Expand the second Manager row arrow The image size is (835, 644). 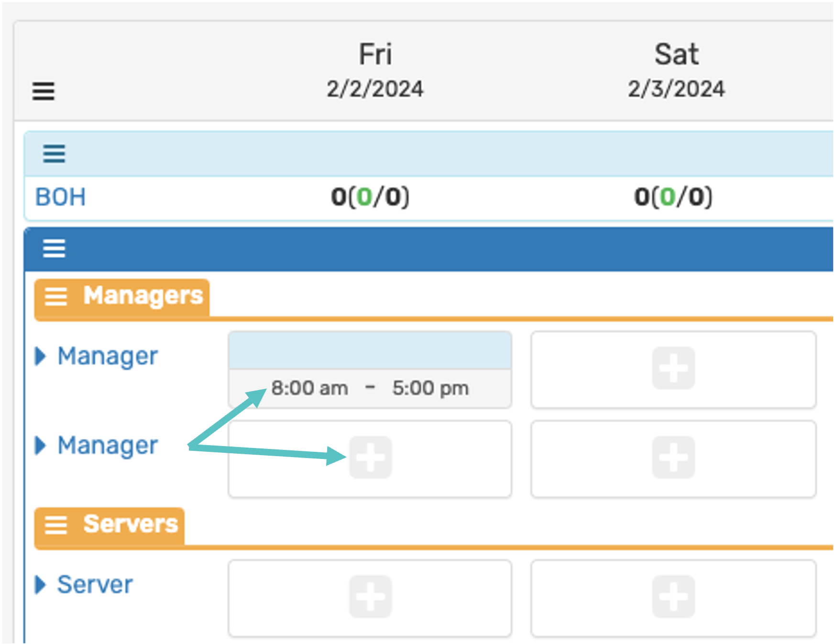coord(41,446)
